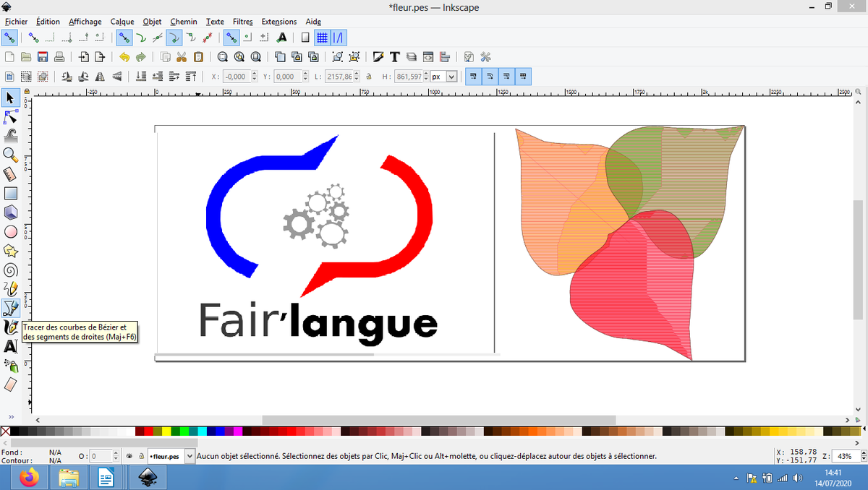The image size is (868, 490).
Task: Increase the width L spinner
Action: coord(357,74)
